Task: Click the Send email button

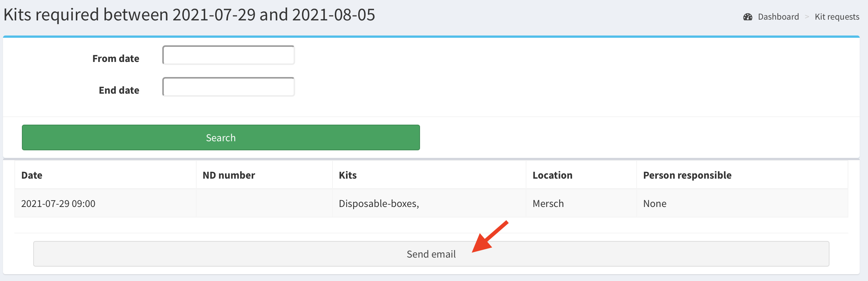Action: click(431, 254)
